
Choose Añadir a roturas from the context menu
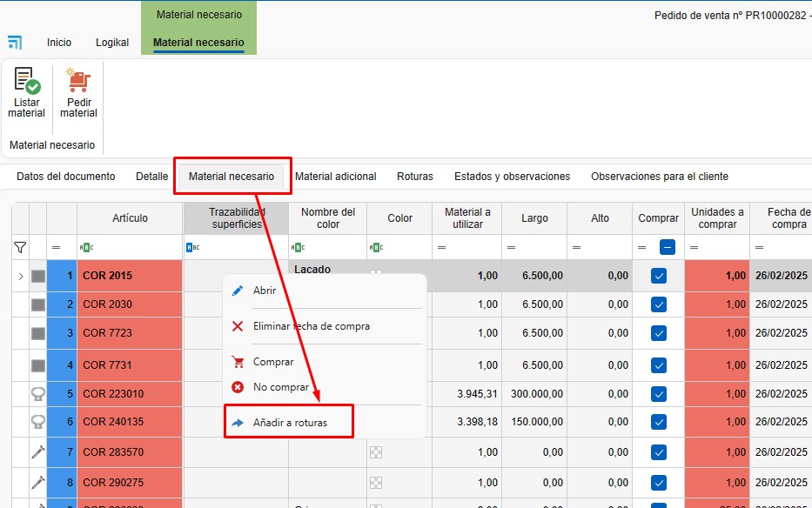325,423
